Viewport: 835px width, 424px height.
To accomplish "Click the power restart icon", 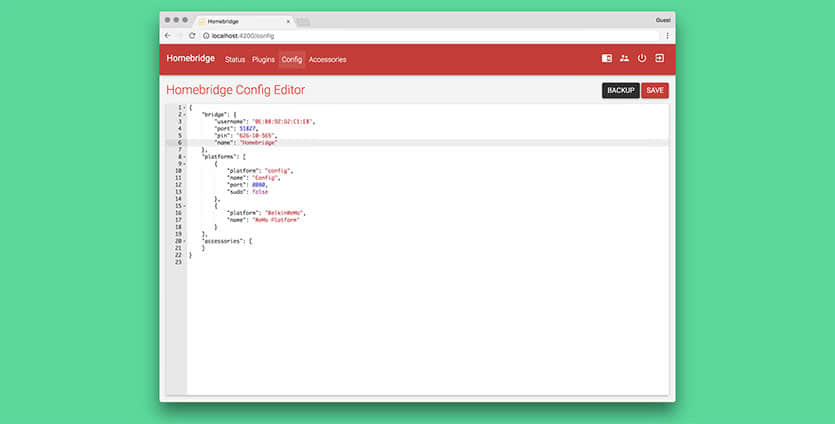I will point(642,59).
